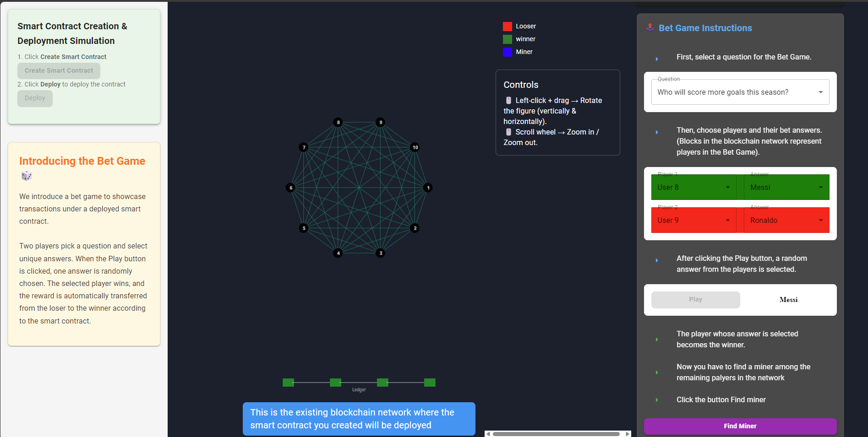The image size is (868, 437).
Task: Click network node 8 in the graph
Action: point(338,122)
